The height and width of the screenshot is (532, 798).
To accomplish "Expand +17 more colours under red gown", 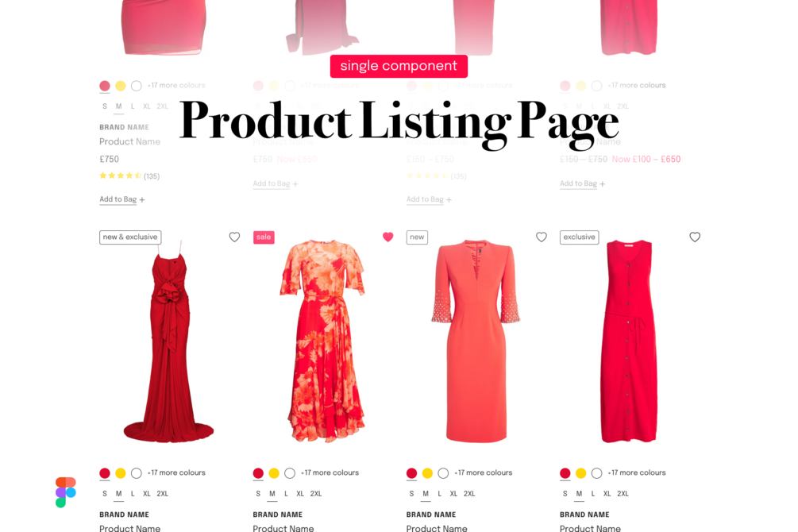I will pyautogui.click(x=176, y=473).
